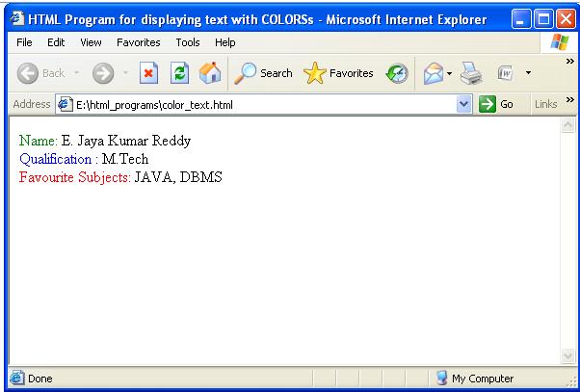
Task: Click the green 'Name:' text
Action: pyautogui.click(x=39, y=141)
